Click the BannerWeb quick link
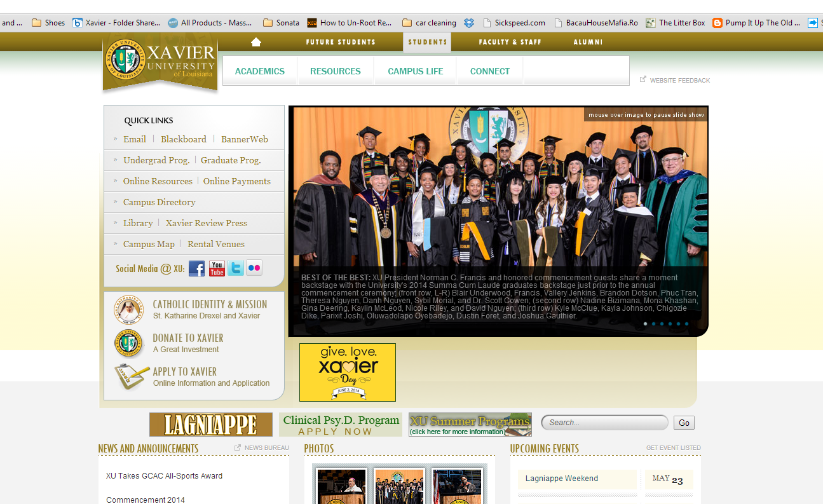This screenshot has height=504, width=823. (x=245, y=139)
